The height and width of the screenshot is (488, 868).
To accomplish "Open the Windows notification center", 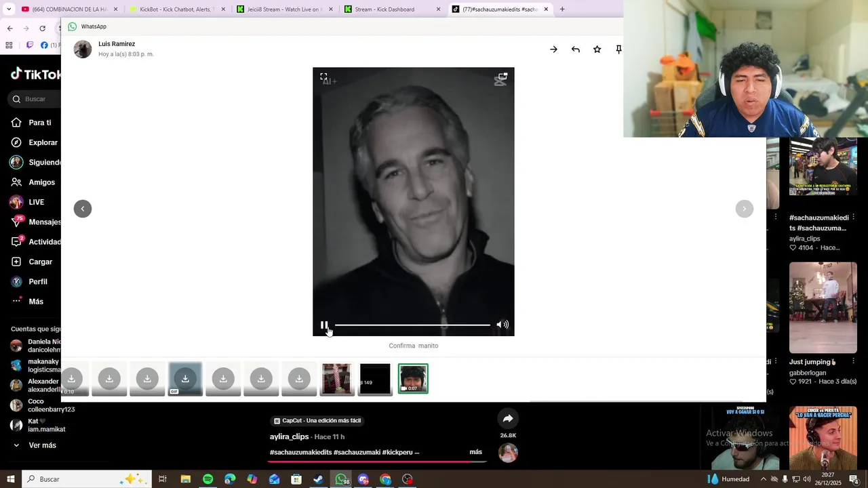I will [x=854, y=479].
